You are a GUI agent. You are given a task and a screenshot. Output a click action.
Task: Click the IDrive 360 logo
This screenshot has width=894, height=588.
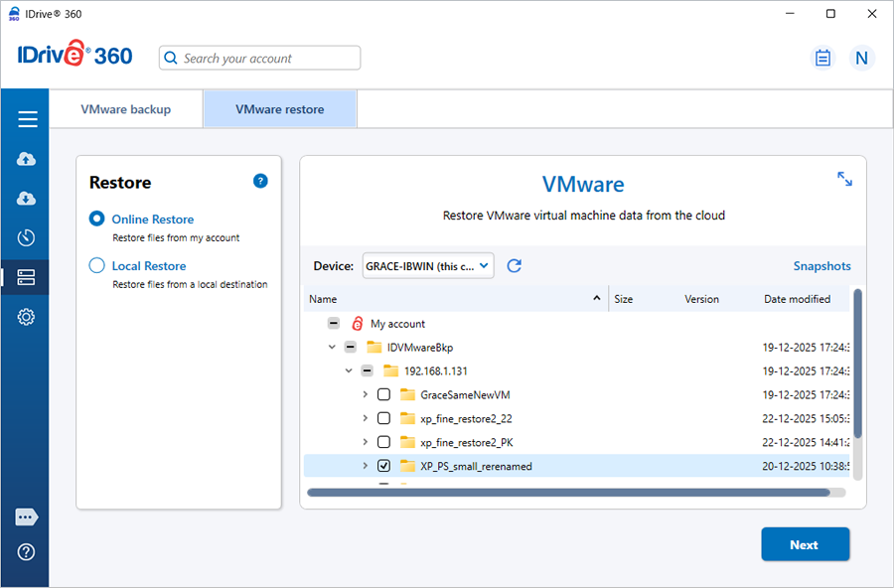click(x=74, y=55)
